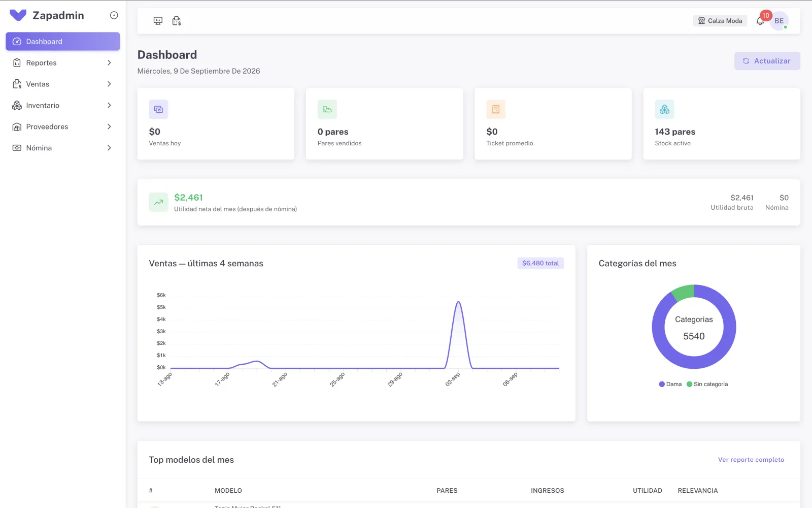
Task: Click the RELEVANCIA column header
Action: pyautogui.click(x=698, y=491)
